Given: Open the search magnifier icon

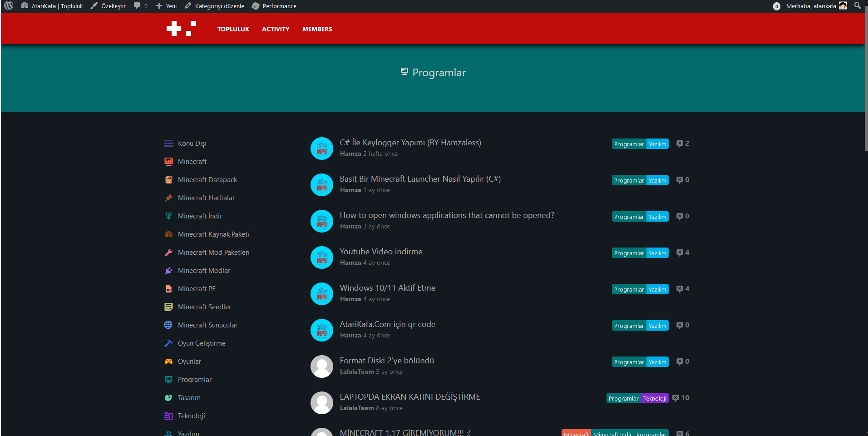Looking at the screenshot, I should coord(857,6).
